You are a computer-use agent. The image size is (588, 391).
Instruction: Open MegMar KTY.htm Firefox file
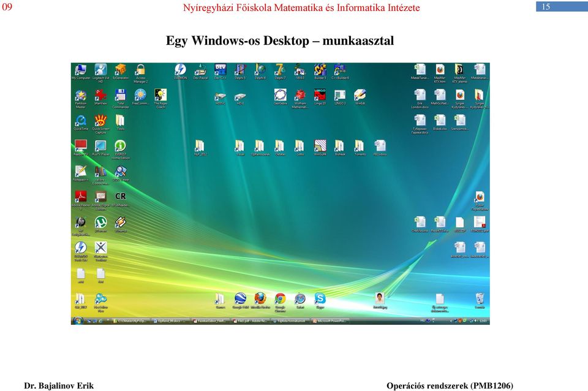(440, 73)
